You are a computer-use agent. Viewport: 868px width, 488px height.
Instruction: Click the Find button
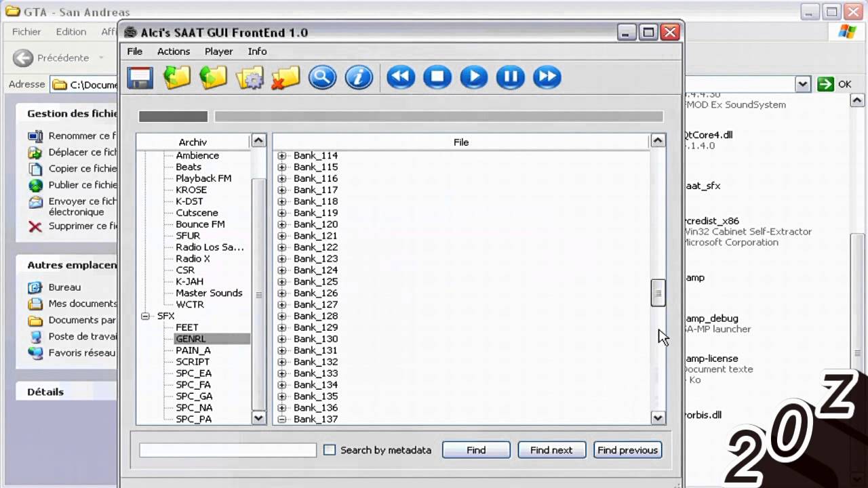pos(476,450)
